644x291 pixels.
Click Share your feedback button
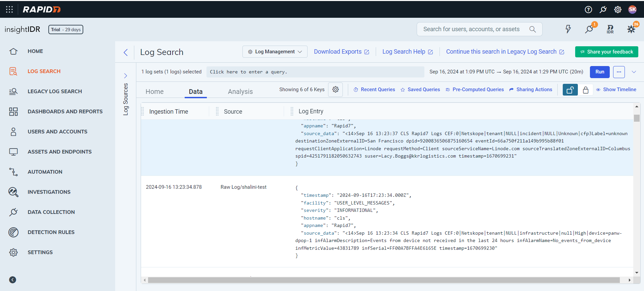[606, 52]
